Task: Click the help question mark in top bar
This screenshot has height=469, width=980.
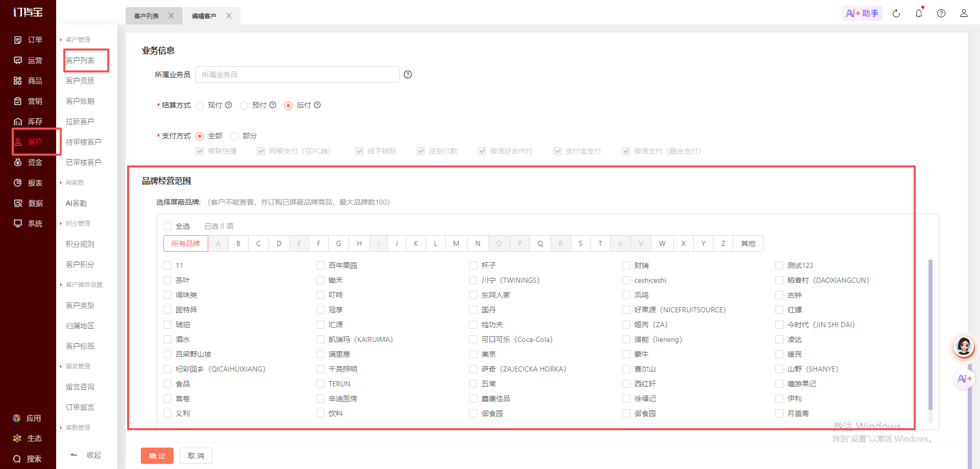Action: tap(941, 13)
